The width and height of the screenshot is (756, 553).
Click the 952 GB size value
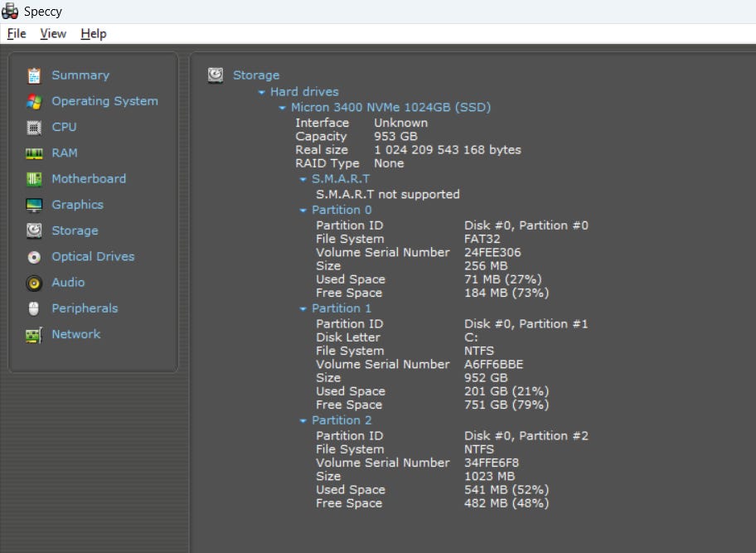[486, 378]
